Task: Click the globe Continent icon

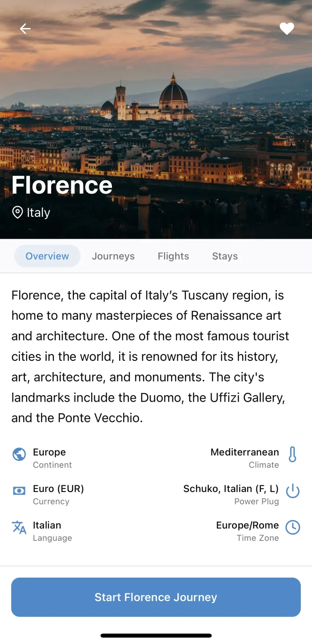Action: [19, 454]
